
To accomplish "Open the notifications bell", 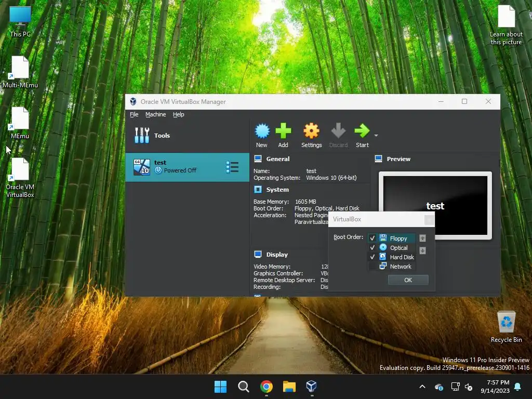I will [x=518, y=387].
